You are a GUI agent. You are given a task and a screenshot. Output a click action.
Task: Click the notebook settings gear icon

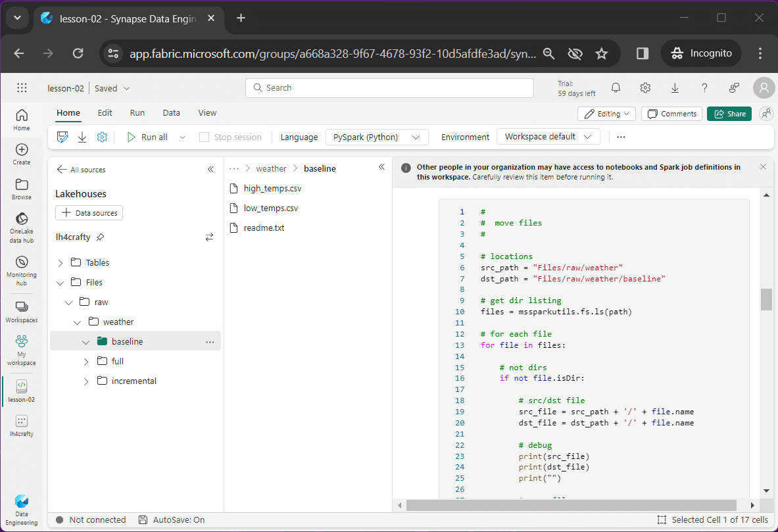point(102,137)
